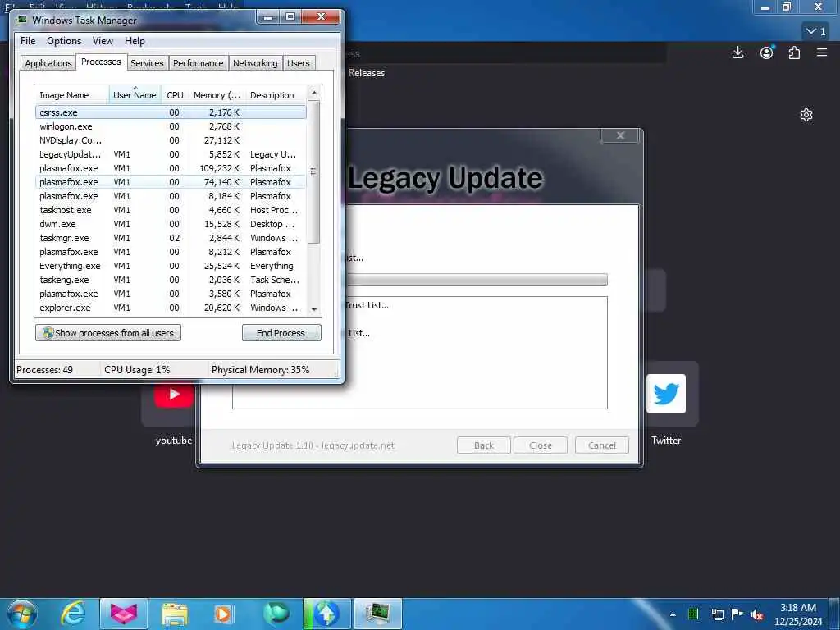Click the taskbar clock showing 3:18 AM
The width and height of the screenshot is (840, 630).
797,614
